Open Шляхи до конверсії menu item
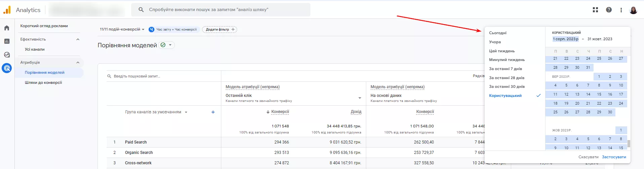Viewport: 644px width, 169px height. (x=43, y=82)
